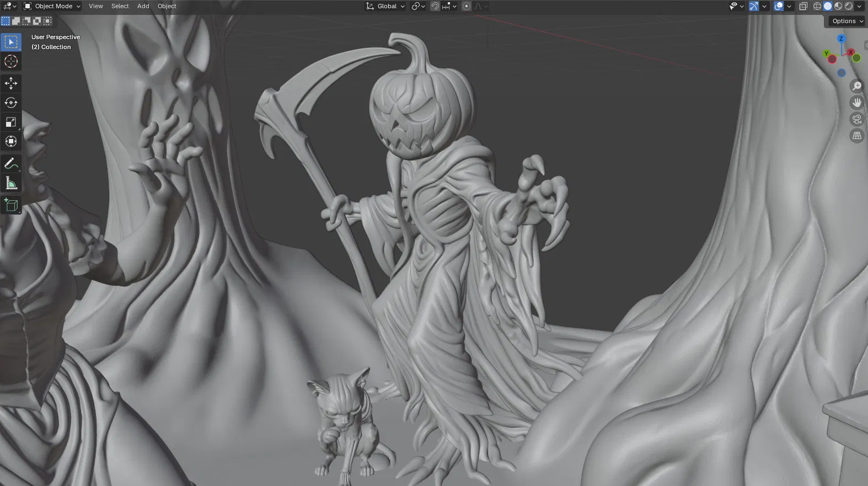
Task: Set selection mode to subtract
Action: (26, 21)
